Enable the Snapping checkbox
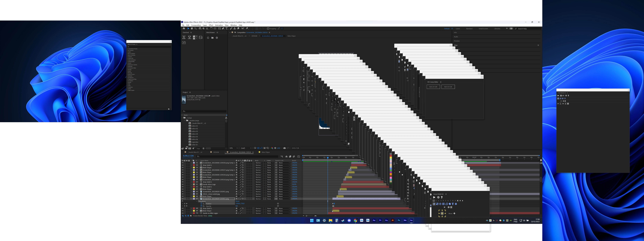Viewport: 644px width, 241px height. [268, 29]
